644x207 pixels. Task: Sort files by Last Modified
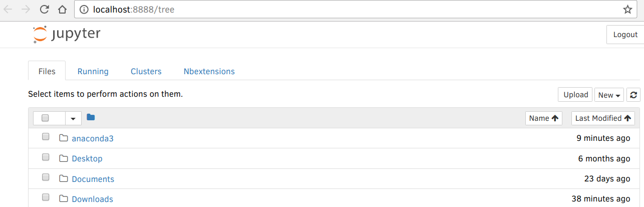click(x=603, y=118)
